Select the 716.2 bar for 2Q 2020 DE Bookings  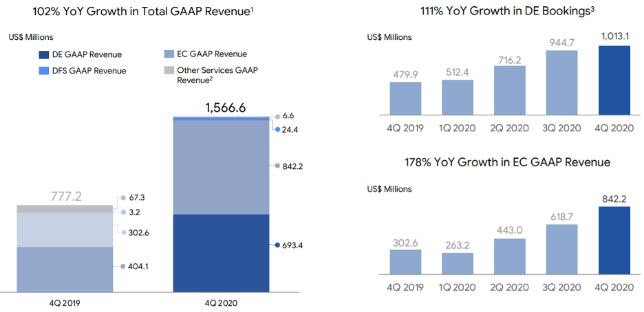pyautogui.click(x=509, y=90)
